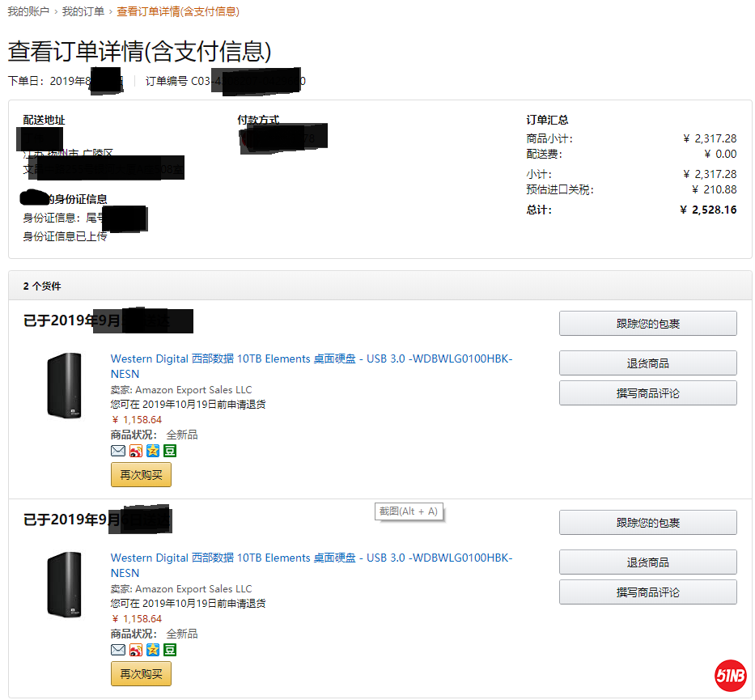Share second item on Douban green icon
This screenshot has width=755, height=700.
[170, 650]
